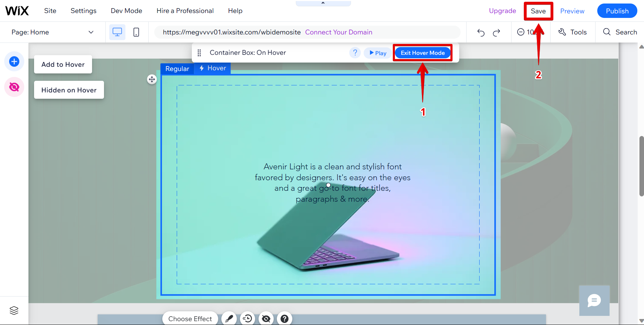Screen dimensions: 644x325
Task: Open the design paintbrush icon
Action: click(x=229, y=319)
